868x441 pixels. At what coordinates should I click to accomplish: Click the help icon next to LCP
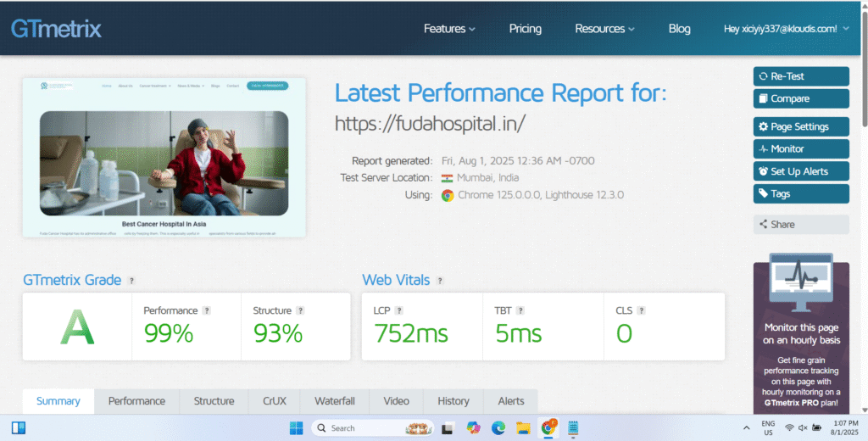[x=399, y=310]
